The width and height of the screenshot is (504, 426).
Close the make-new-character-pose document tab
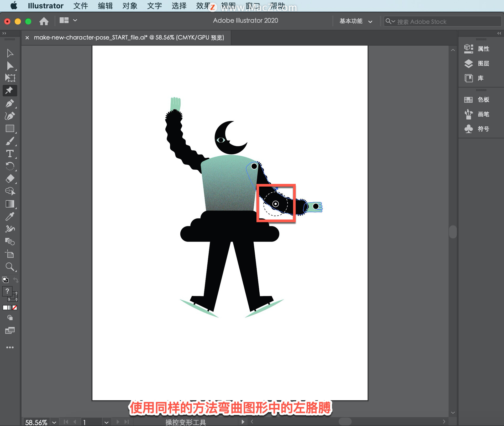point(27,38)
